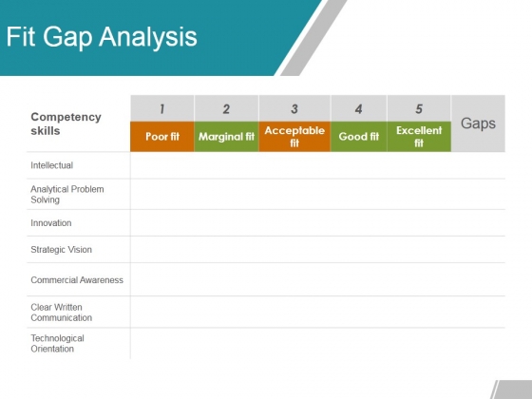
Task: Select the column header number 1
Action: (x=162, y=108)
